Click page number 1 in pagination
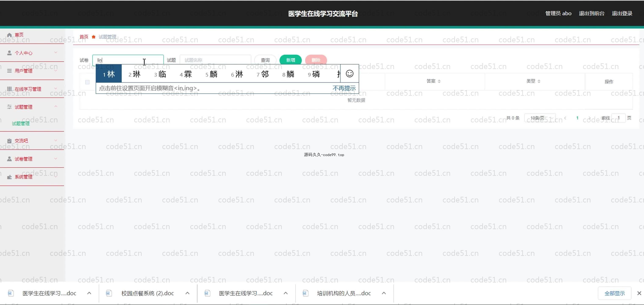The width and height of the screenshot is (644, 305). (x=577, y=118)
